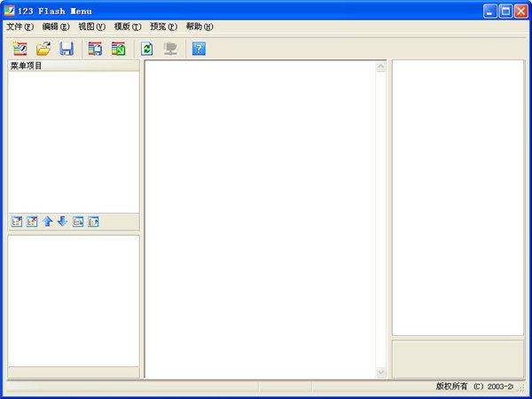
Task: Click the center panel scrollbar up arrow
Action: (x=380, y=66)
